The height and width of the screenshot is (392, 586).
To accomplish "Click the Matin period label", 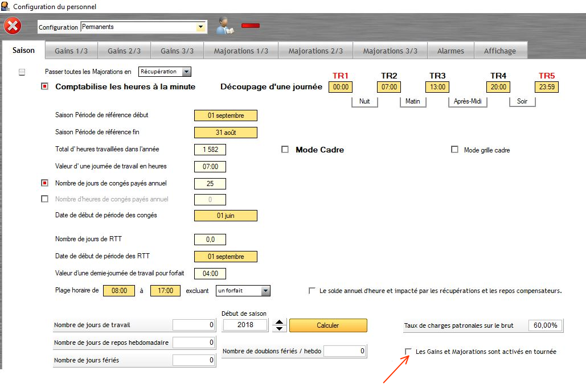I will pyautogui.click(x=412, y=101).
